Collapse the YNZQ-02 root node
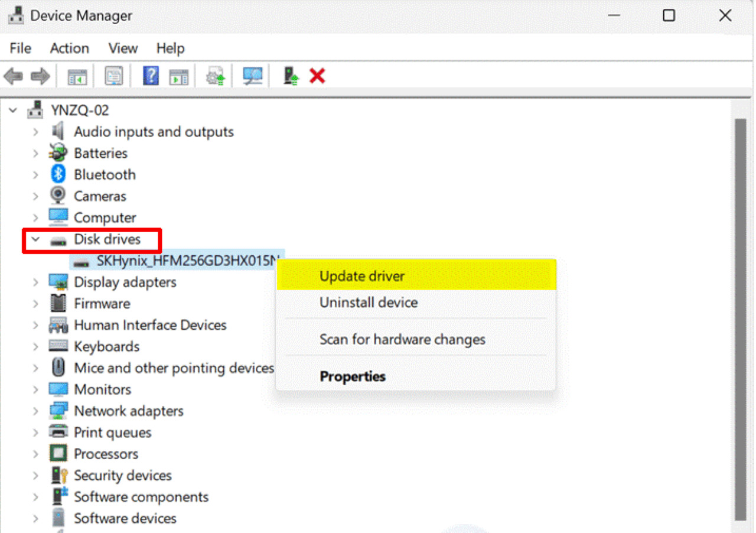This screenshot has width=756, height=533. pos(14,110)
